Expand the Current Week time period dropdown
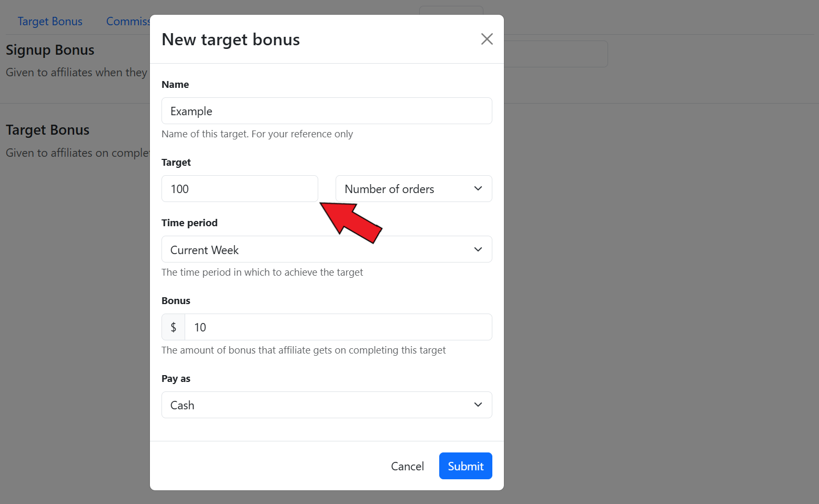The height and width of the screenshot is (504, 819). 326,249
